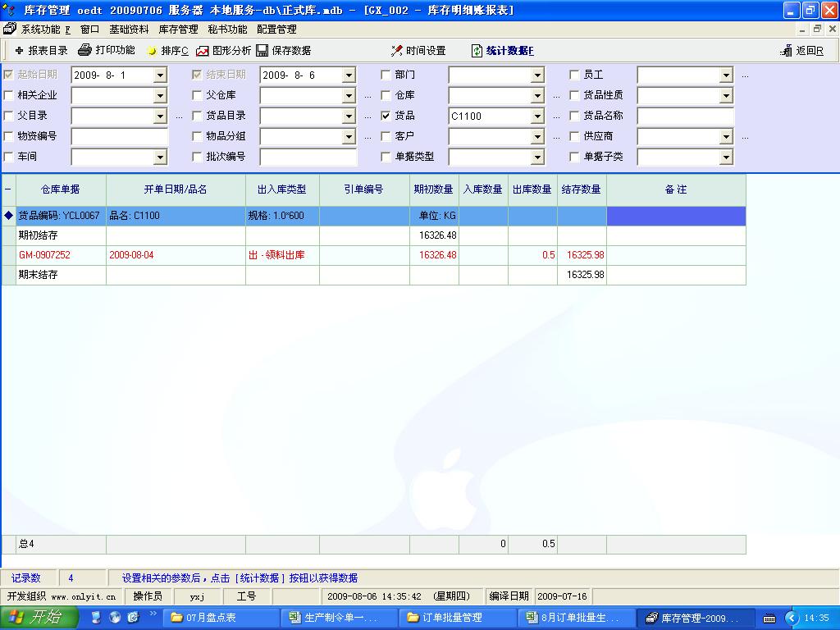This screenshot has height=630, width=840.
Task: Open the 打印功能 printer icon
Action: (84, 51)
